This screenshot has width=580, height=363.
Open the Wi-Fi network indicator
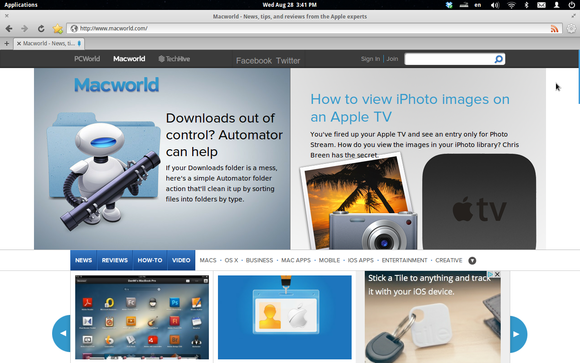[x=511, y=5]
